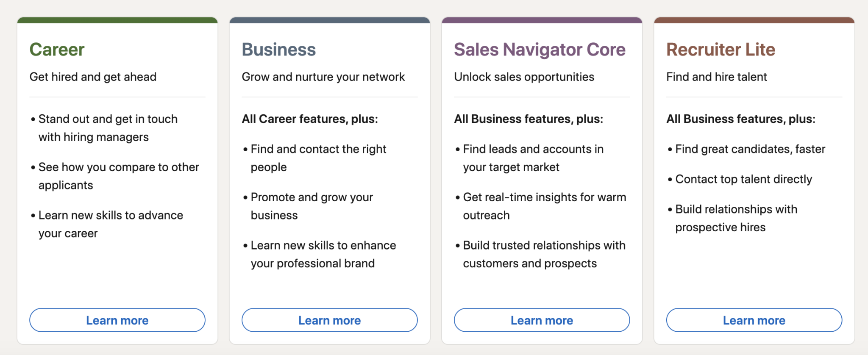The height and width of the screenshot is (355, 868).
Task: Click Learn more under Recruiter Lite
Action: click(754, 320)
